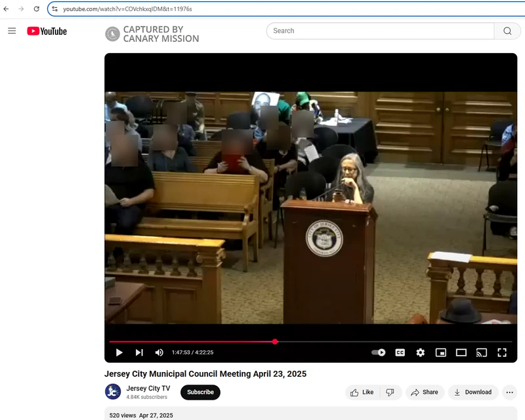Toggle the autoplay switch
Image resolution: width=525 pixels, height=420 pixels.
click(x=379, y=352)
